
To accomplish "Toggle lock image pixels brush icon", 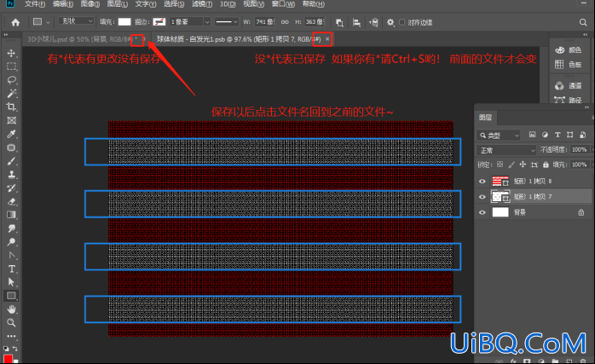I will pyautogui.click(x=511, y=165).
